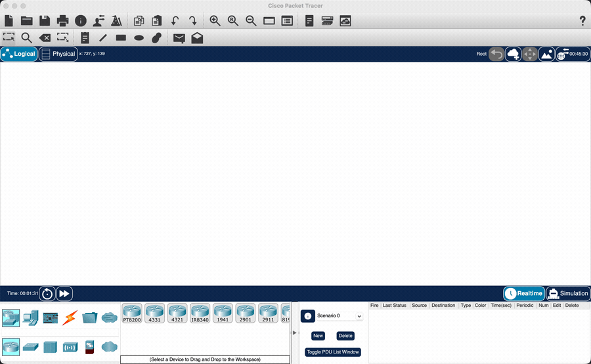Screen dimensions: 591x364
Task: Pick the PT8200 router
Action: point(132,313)
